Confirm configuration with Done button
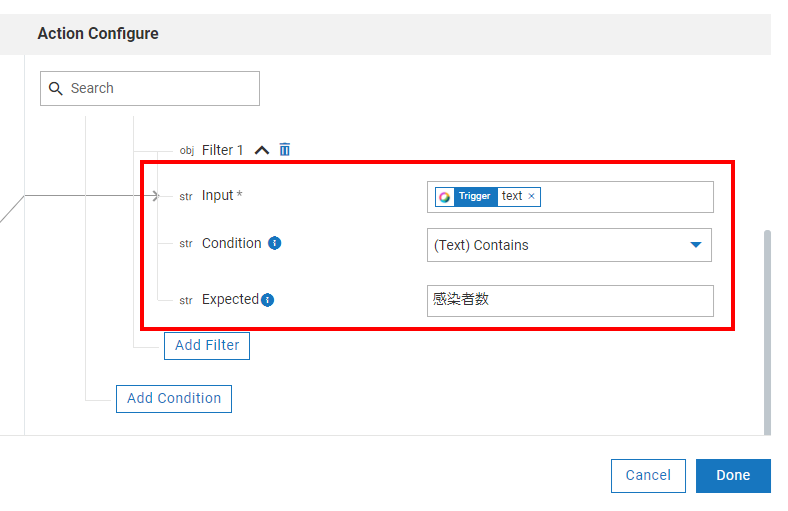Viewport: 788px width, 511px height. tap(733, 476)
